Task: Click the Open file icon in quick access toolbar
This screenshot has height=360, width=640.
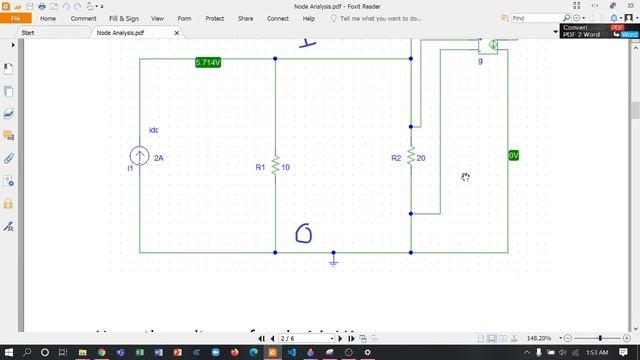Action: tap(18, 7)
